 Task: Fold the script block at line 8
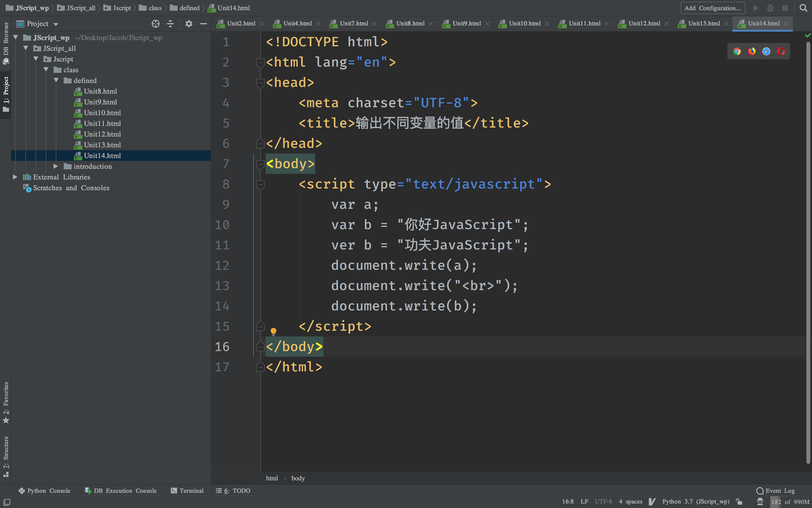pos(260,185)
